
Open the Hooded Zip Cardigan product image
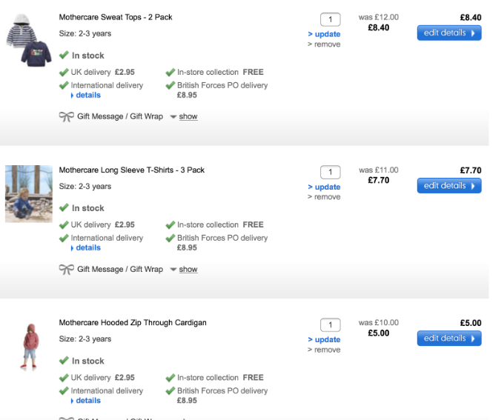(30, 346)
